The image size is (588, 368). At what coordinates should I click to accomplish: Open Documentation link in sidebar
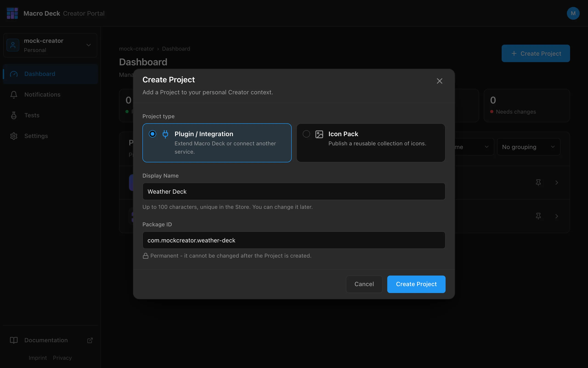point(50,340)
